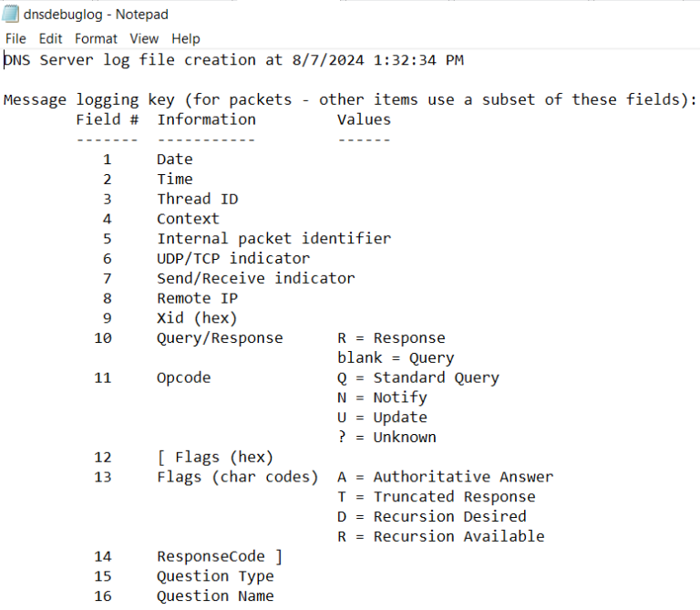This screenshot has height=610, width=700.
Task: Place cursor in 'DNS Server log file creation' line
Action: click(234, 60)
